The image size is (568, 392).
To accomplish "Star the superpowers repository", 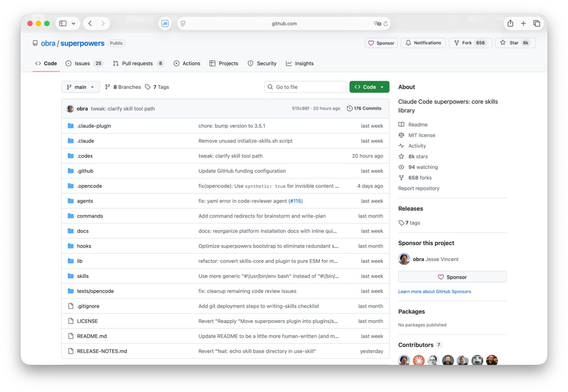I will pos(515,43).
